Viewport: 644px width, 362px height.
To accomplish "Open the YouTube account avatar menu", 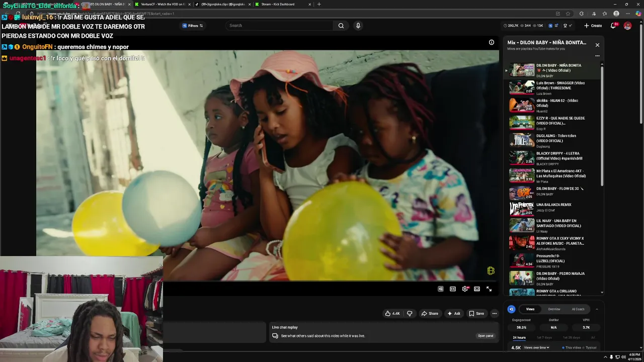I will tap(627, 26).
